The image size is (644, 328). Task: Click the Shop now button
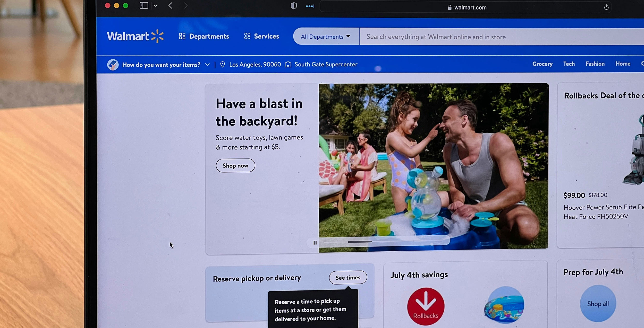pyautogui.click(x=235, y=165)
